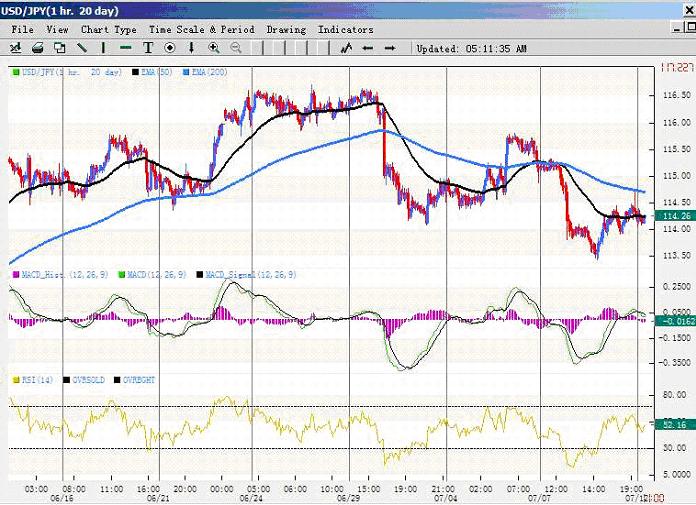Click the Excel export icon in toolbar
Image resolution: width=696 pixels, height=505 pixels.
pos(16,47)
